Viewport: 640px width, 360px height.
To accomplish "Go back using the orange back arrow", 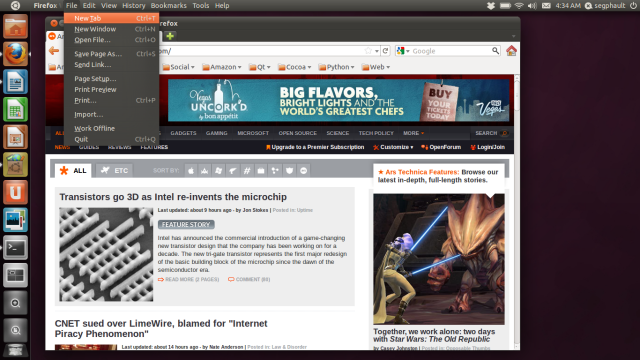I will point(54,51).
